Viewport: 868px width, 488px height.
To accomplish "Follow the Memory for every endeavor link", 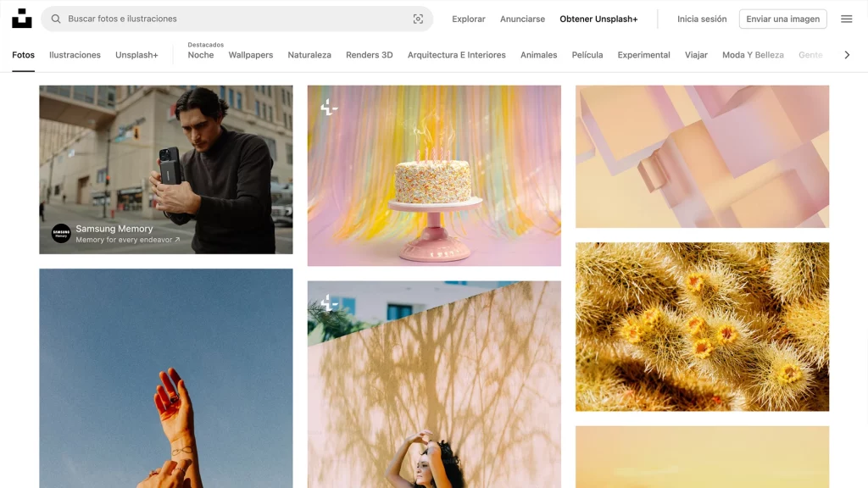I will 127,240.
